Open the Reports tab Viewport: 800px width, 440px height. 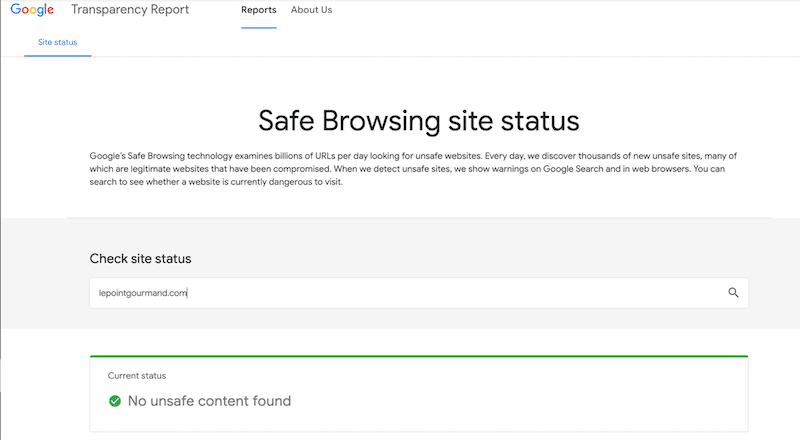tap(258, 10)
